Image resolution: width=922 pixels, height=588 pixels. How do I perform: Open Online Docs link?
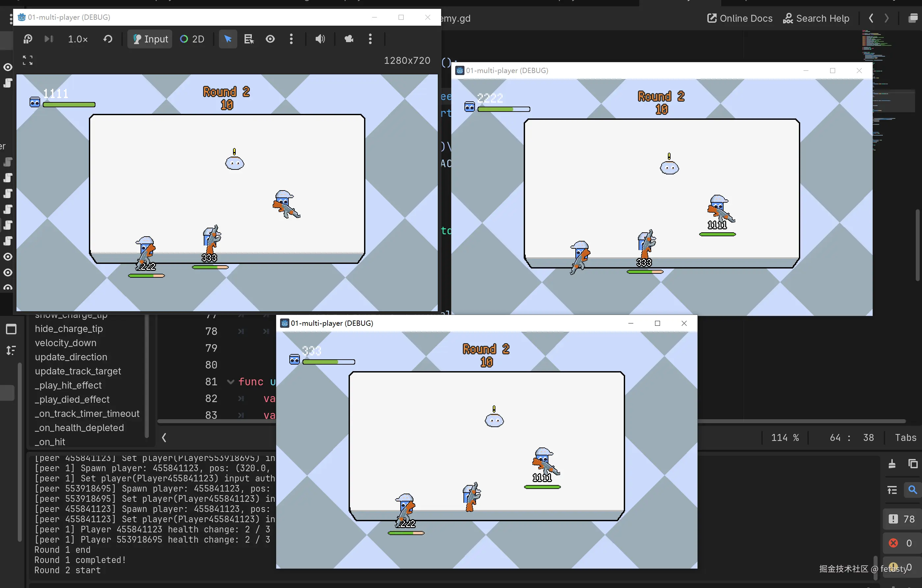coord(740,18)
